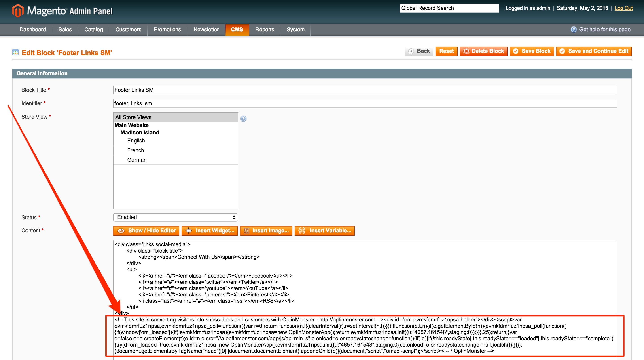
Task: Select German store view
Action: click(176, 160)
